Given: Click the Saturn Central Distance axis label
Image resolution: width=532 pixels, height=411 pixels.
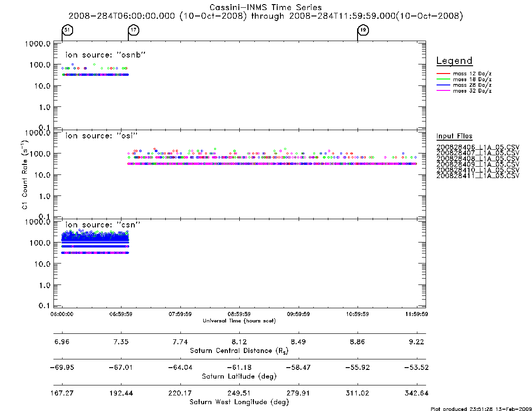Looking at the screenshot, I should point(239,351).
